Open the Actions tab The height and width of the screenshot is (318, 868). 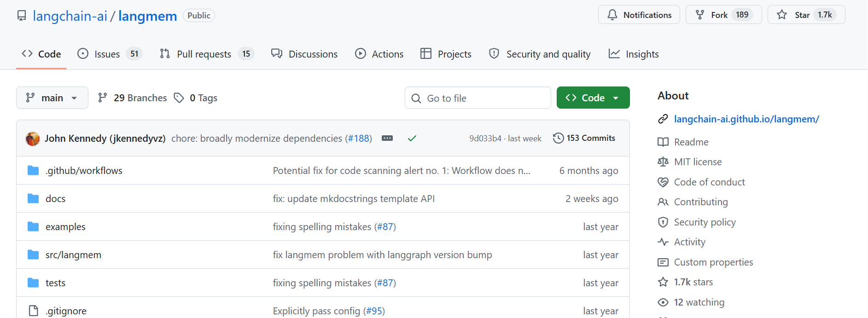pos(379,54)
